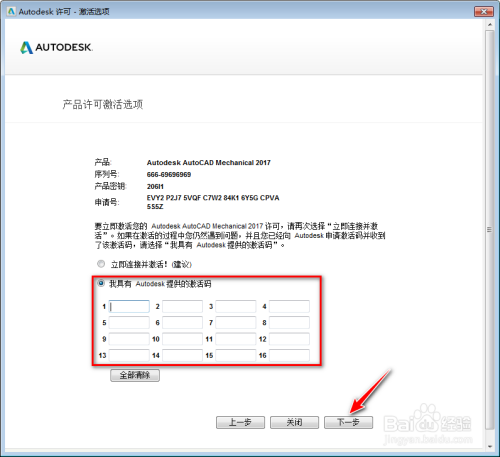500x457 pixels.
Task: Click activation code field 6
Action: tap(182, 323)
